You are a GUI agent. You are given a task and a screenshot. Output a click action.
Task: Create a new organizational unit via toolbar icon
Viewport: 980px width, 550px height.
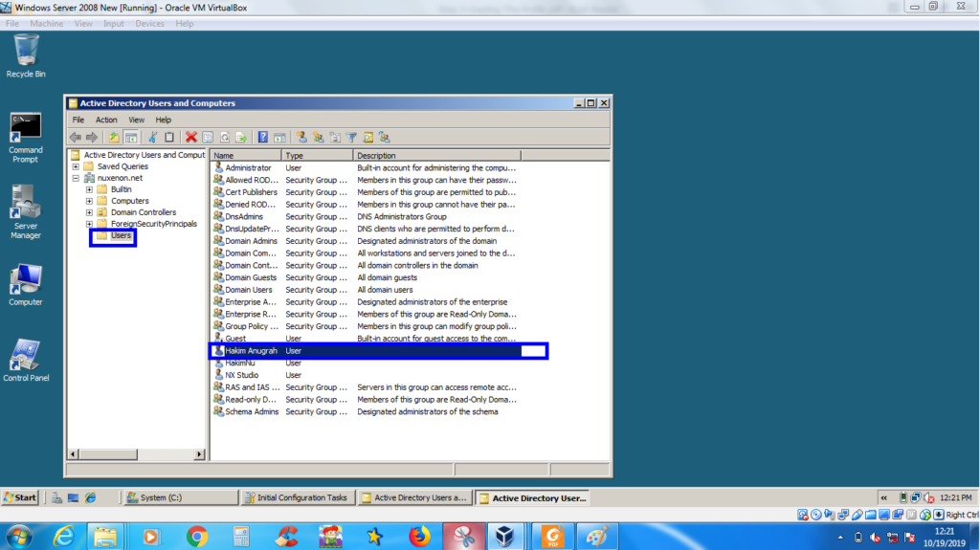pos(335,137)
